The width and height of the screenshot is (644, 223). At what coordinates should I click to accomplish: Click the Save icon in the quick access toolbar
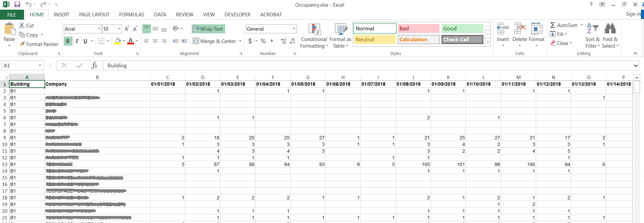pos(17,5)
